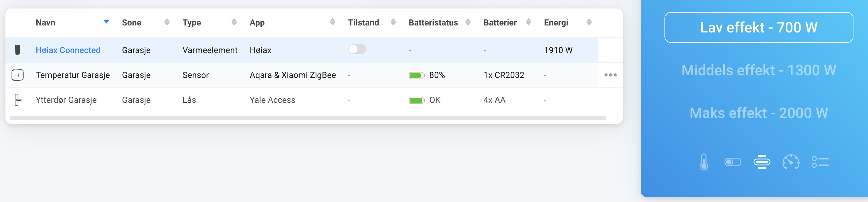Sort by the Energi column header
This screenshot has width=868, height=202.
(x=556, y=22)
